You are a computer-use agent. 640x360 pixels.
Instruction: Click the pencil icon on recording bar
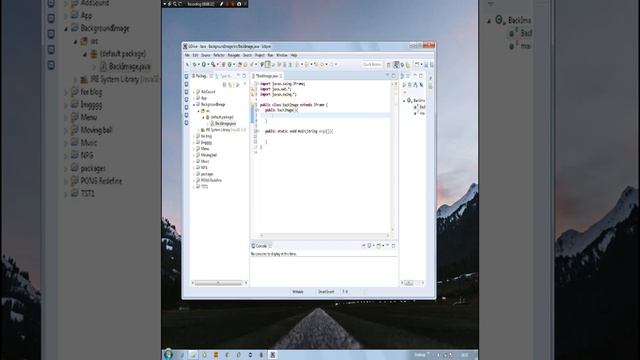(221, 4)
